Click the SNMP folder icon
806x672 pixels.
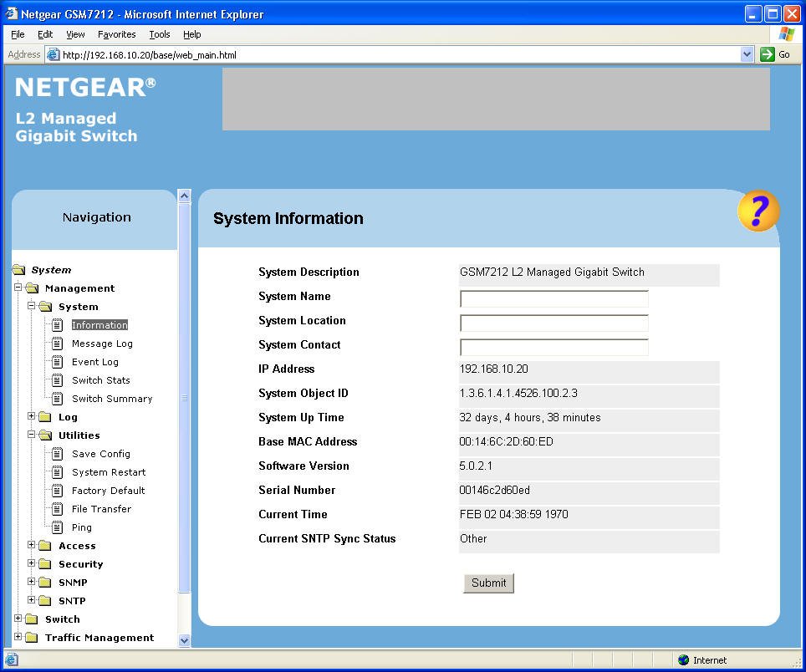(x=45, y=583)
